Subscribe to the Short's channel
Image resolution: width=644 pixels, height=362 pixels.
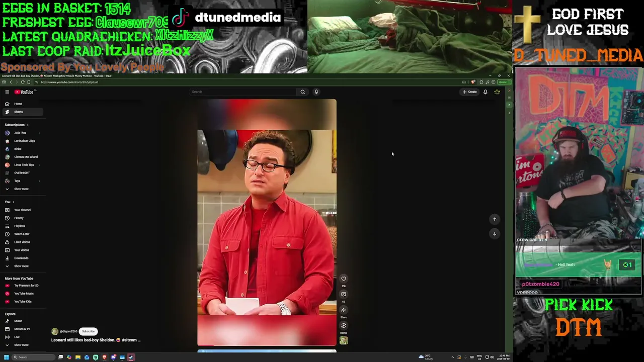click(x=88, y=332)
